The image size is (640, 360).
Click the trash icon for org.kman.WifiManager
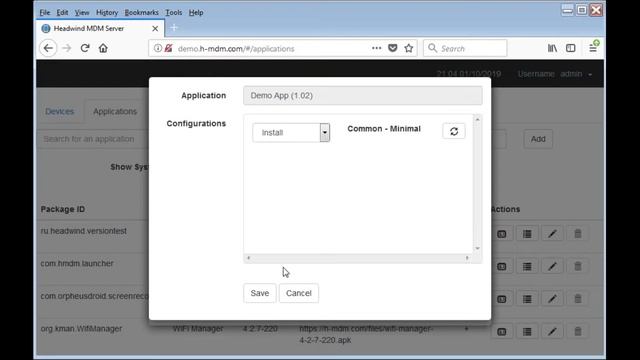click(578, 332)
